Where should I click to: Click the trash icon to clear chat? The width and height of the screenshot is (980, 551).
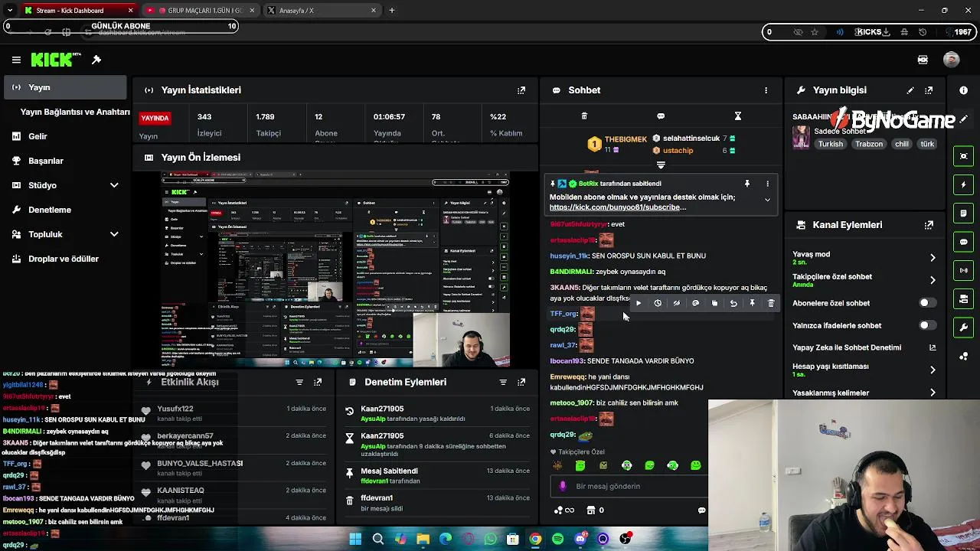[584, 116]
